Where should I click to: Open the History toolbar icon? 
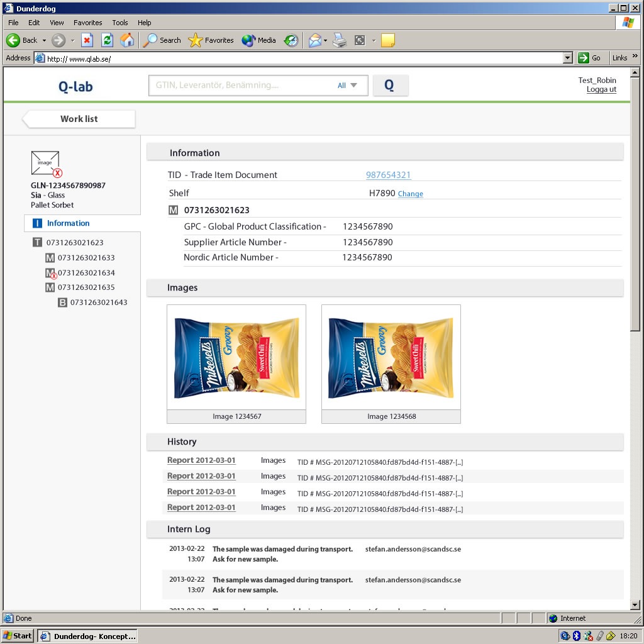(x=291, y=40)
